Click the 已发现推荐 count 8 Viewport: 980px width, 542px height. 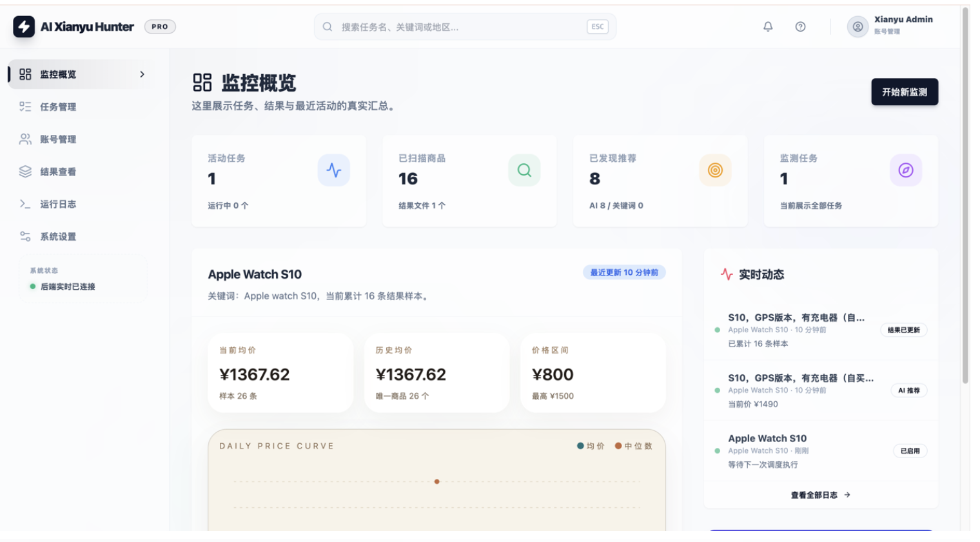click(x=594, y=179)
